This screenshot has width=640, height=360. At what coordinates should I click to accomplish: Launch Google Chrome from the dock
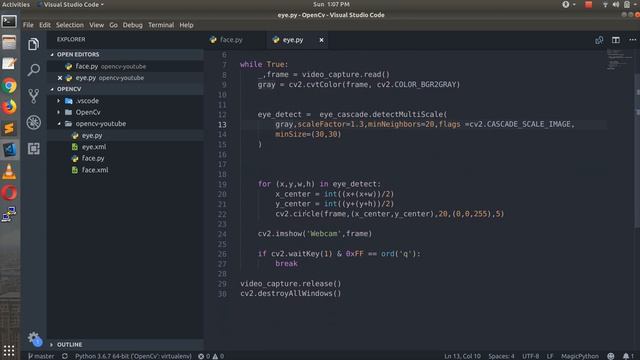(9, 86)
